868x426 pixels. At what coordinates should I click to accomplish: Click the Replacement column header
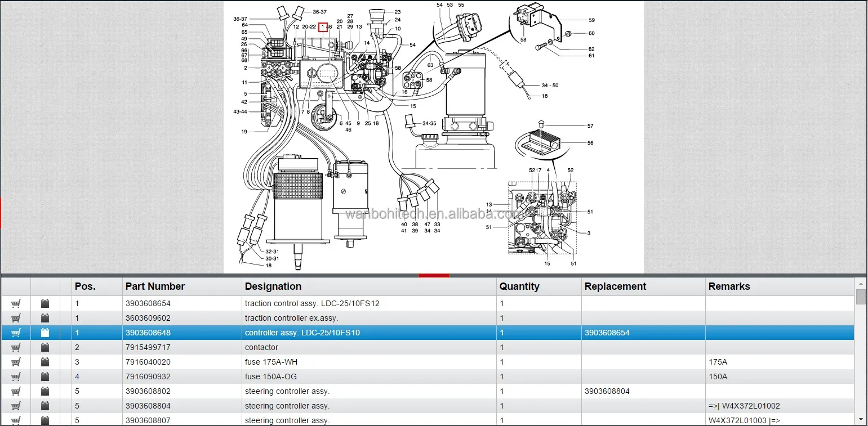643,286
